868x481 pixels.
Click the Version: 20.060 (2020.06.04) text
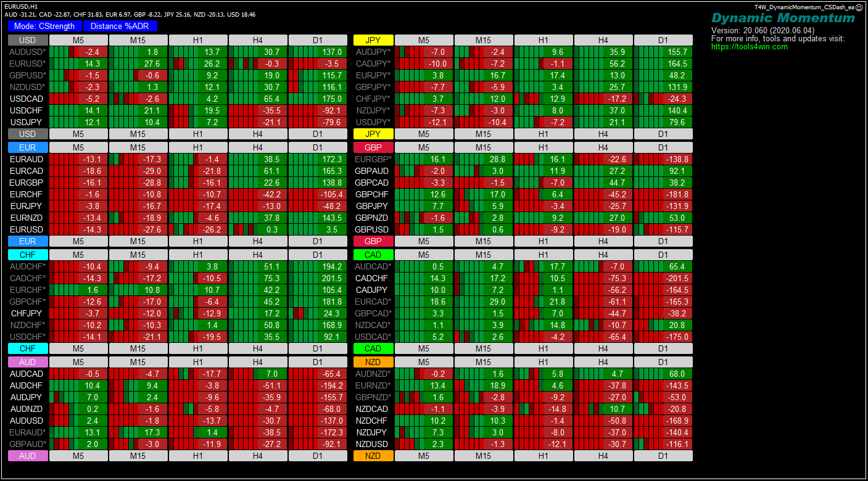coord(763,30)
